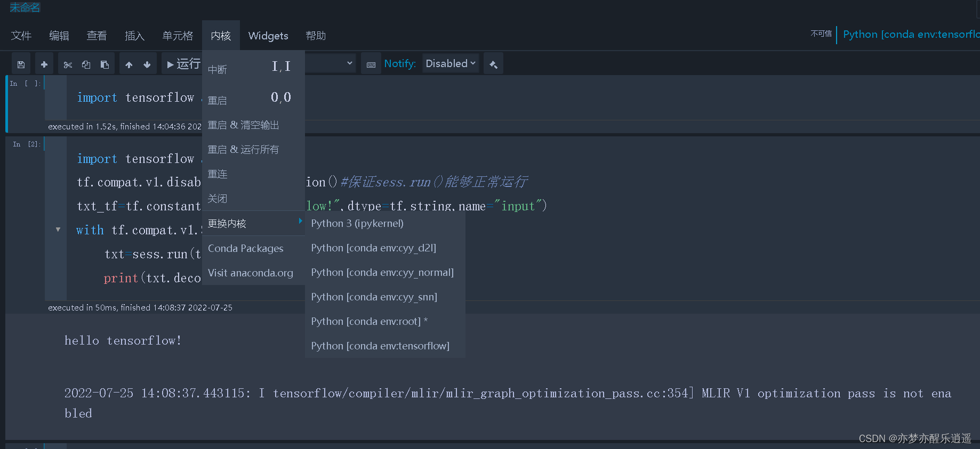The width and height of the screenshot is (980, 449).
Task: Open Conda Packages menu entry
Action: pyautogui.click(x=253, y=248)
